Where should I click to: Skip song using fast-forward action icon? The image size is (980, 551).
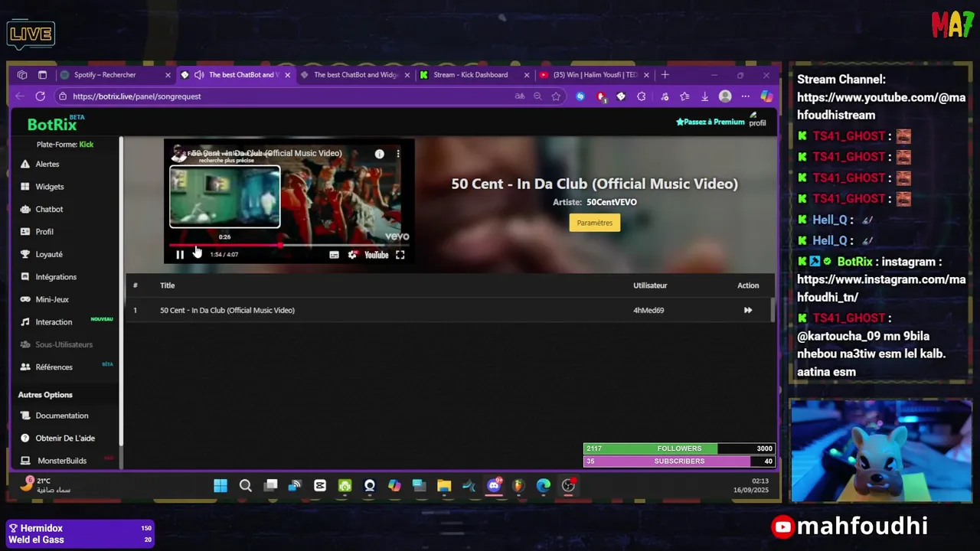[748, 310]
